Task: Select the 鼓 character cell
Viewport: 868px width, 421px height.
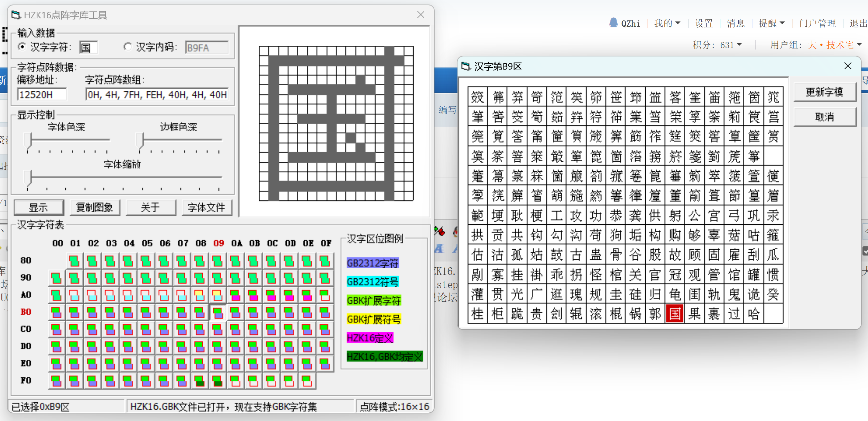Action: (x=556, y=255)
